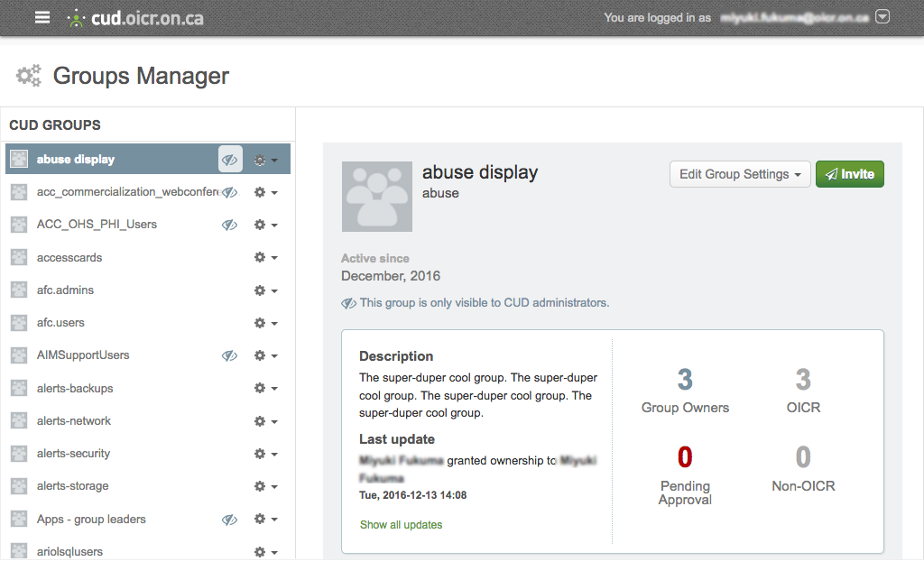Image resolution: width=924 pixels, height=580 pixels.
Task: Click the Group Owners count
Action: [685, 380]
